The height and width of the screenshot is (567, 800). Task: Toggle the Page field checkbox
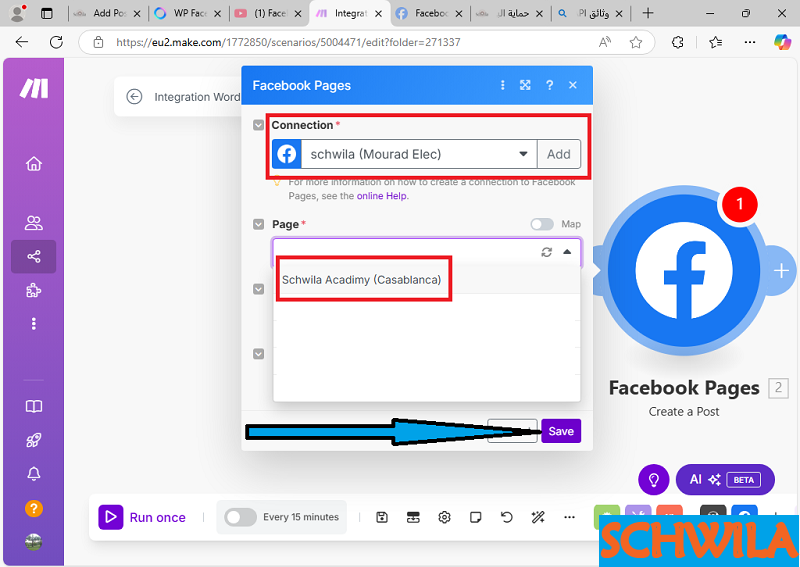259,225
